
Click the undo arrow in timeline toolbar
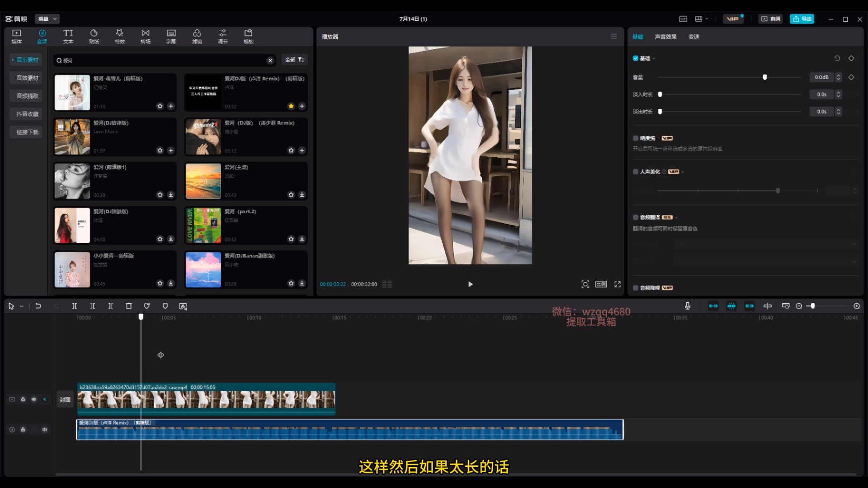coord(38,306)
